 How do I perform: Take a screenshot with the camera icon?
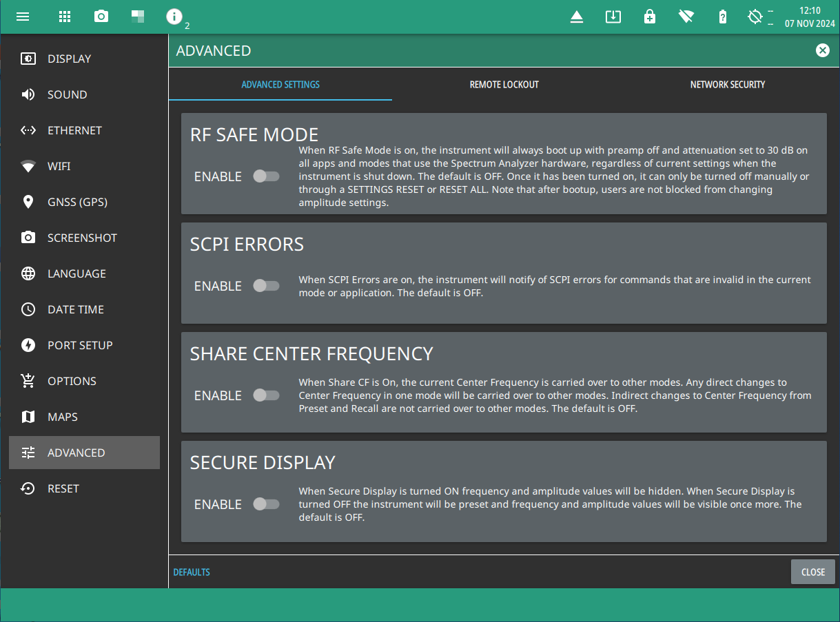101,17
